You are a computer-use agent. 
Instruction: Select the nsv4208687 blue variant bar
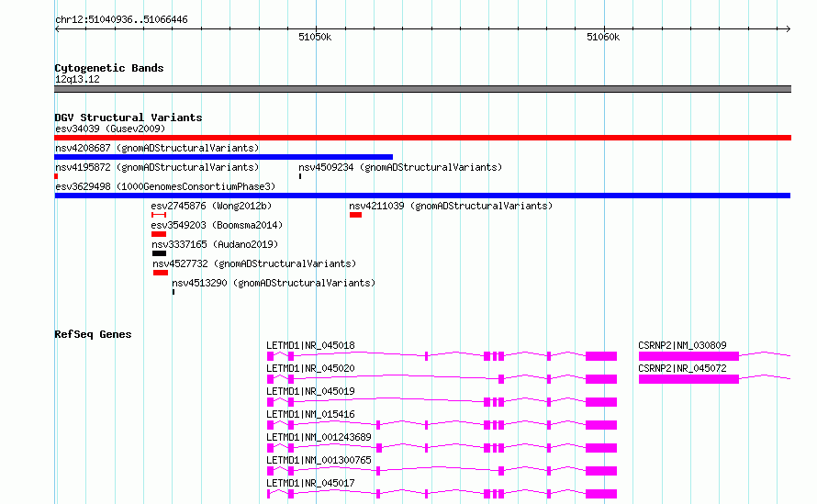click(x=224, y=157)
